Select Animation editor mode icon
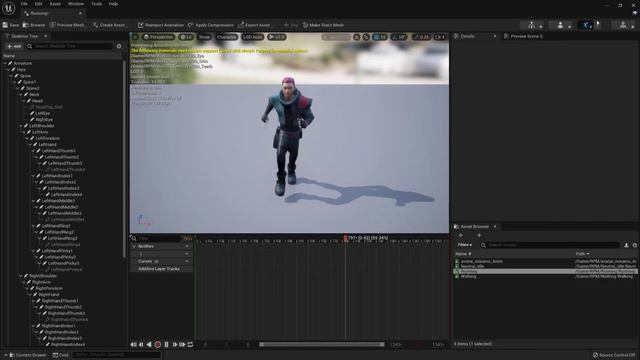This screenshot has height=360, width=640. click(585, 25)
